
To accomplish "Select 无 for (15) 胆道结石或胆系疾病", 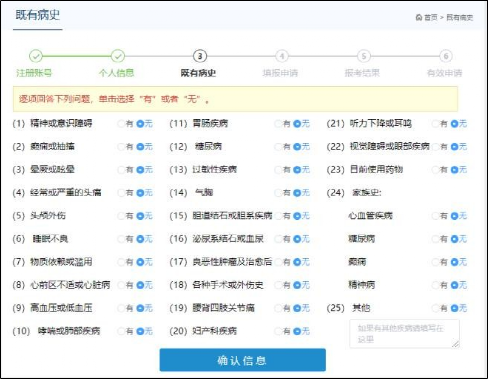I will tap(297, 216).
